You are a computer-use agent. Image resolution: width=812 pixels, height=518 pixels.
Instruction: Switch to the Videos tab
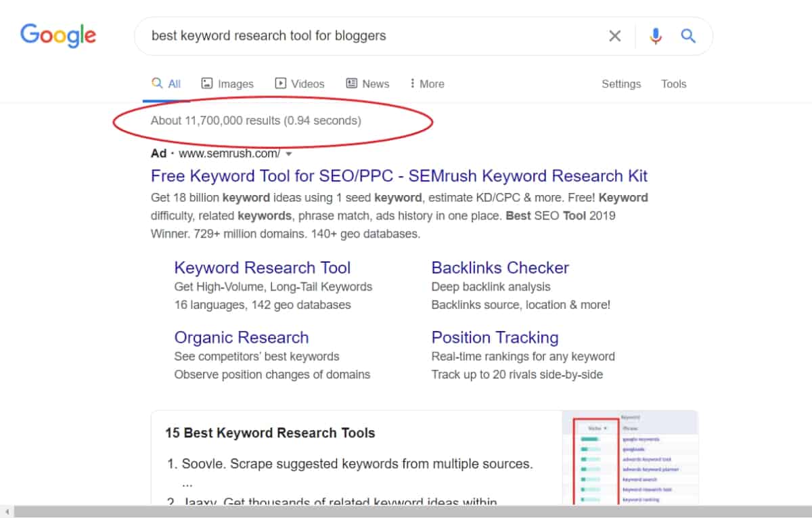point(299,84)
